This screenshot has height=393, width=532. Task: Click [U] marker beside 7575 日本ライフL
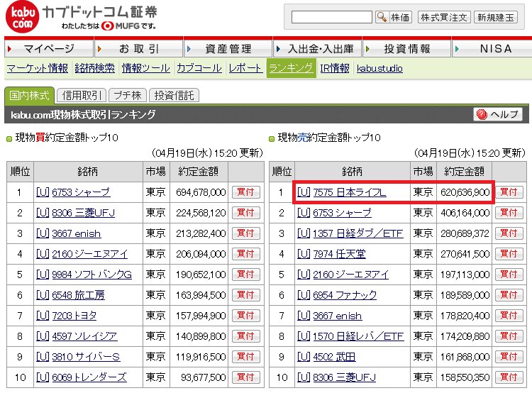[304, 192]
